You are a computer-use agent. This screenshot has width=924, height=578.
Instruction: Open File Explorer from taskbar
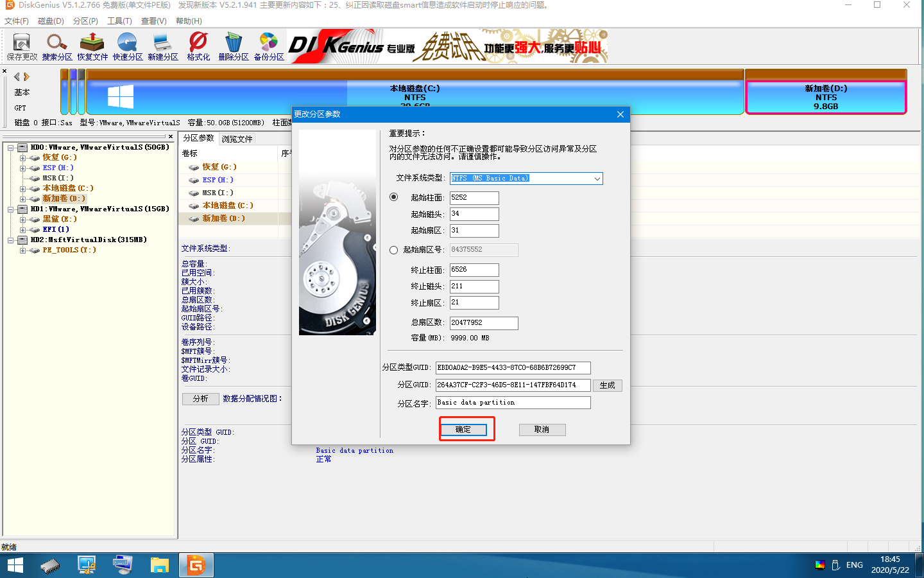coord(159,565)
